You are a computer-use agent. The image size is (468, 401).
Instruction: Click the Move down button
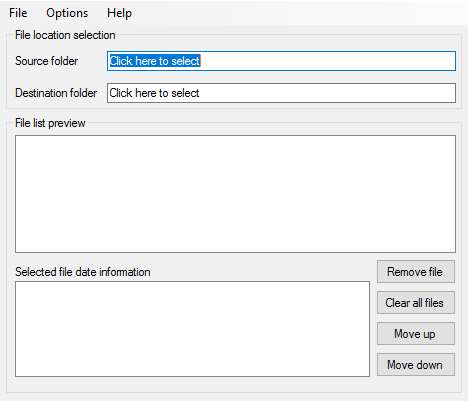[416, 365]
